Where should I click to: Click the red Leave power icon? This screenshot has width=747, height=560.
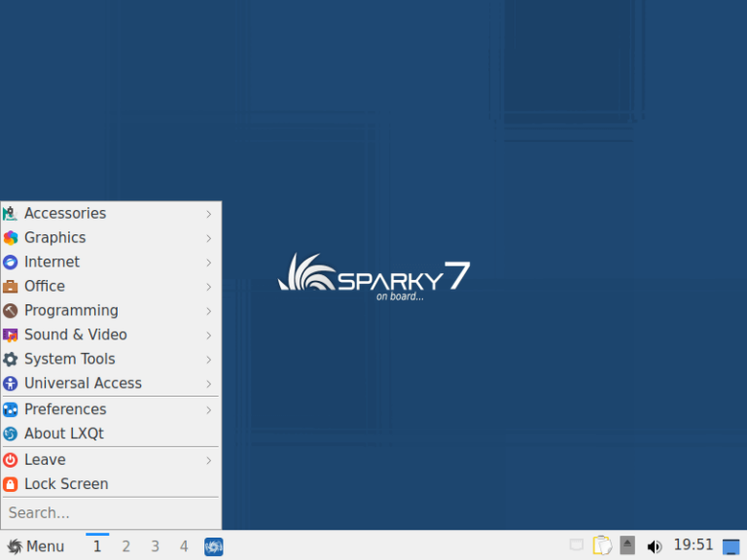point(11,460)
